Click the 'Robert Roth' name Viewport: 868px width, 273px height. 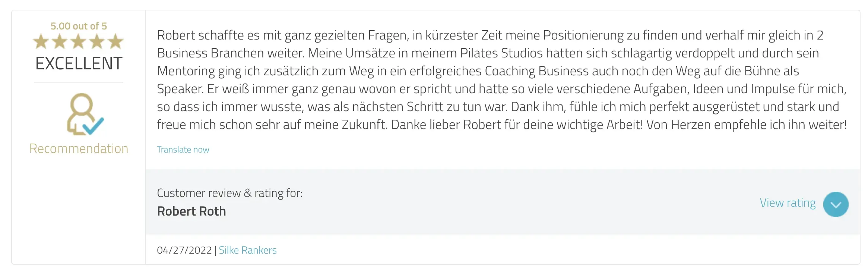[191, 211]
